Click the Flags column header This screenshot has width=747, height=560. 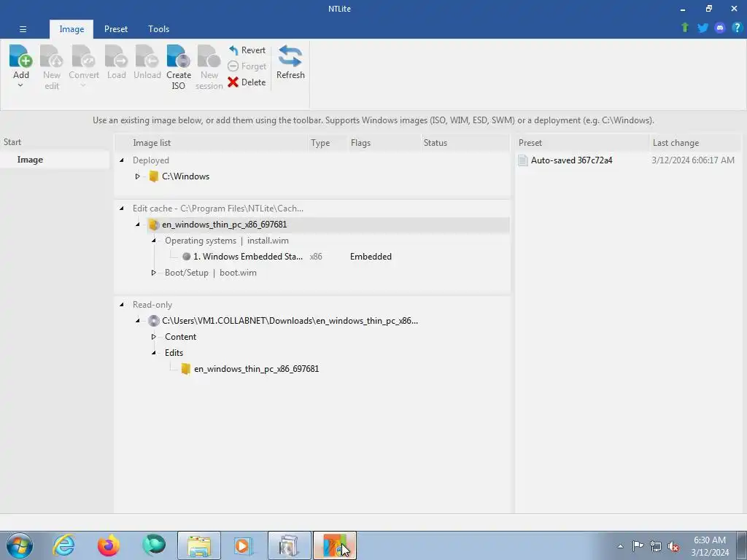click(384, 143)
